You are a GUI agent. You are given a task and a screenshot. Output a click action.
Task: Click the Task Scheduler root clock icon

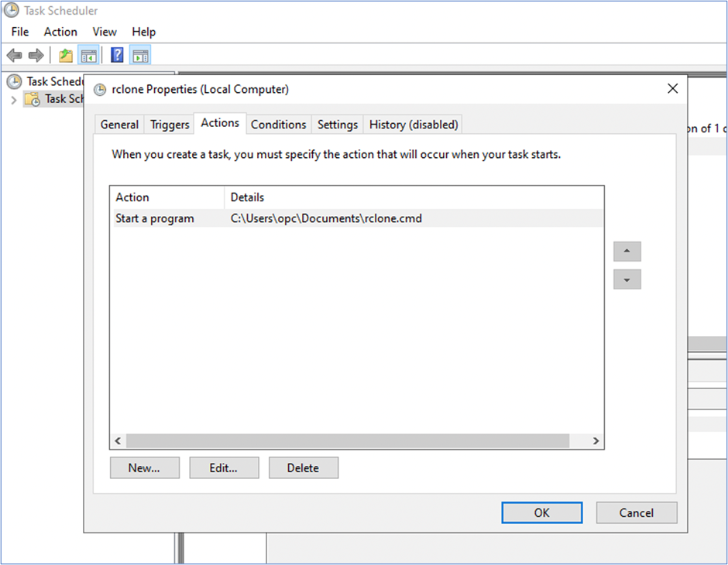(x=15, y=81)
